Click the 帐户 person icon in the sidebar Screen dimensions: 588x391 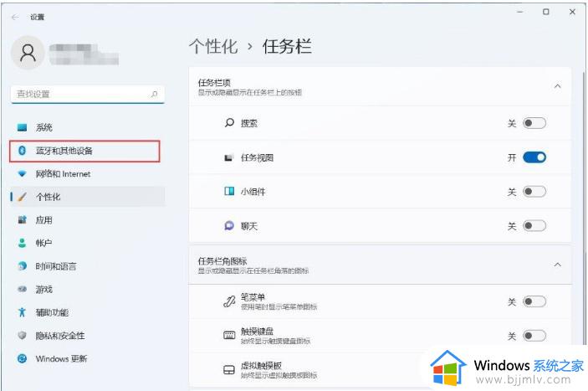tap(22, 243)
